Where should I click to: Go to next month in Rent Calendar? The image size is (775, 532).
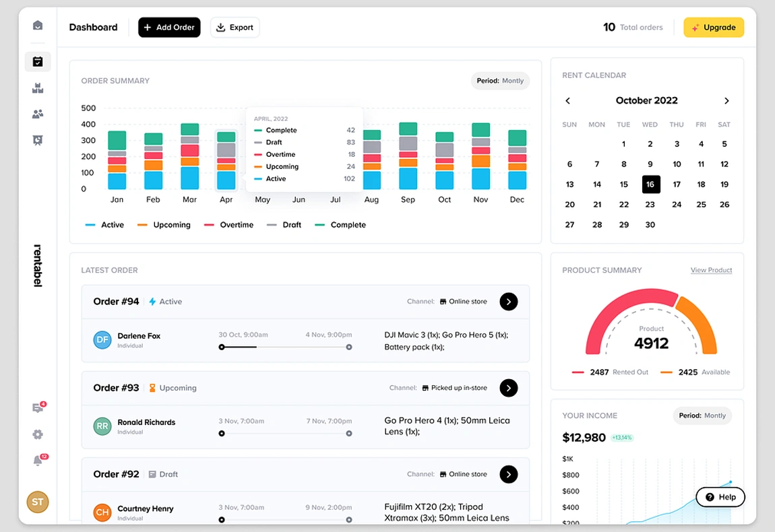pyautogui.click(x=726, y=100)
